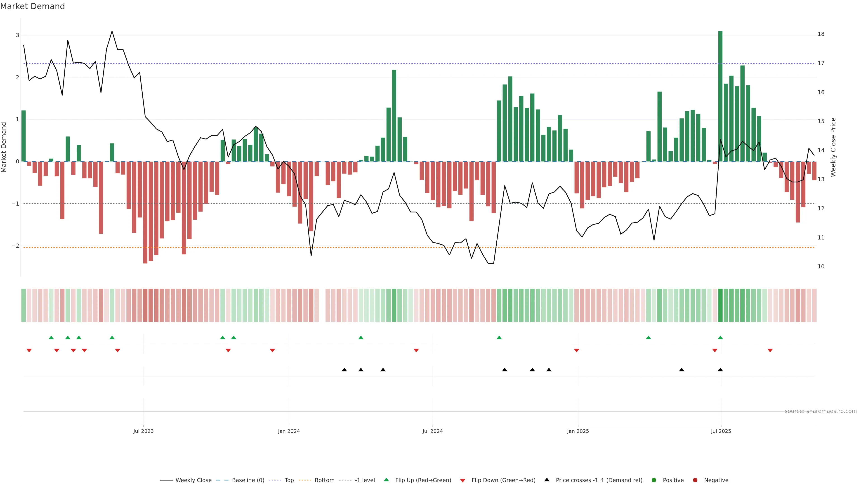The height and width of the screenshot is (488, 868).
Task: Click the red Negative legend dot
Action: tap(695, 480)
